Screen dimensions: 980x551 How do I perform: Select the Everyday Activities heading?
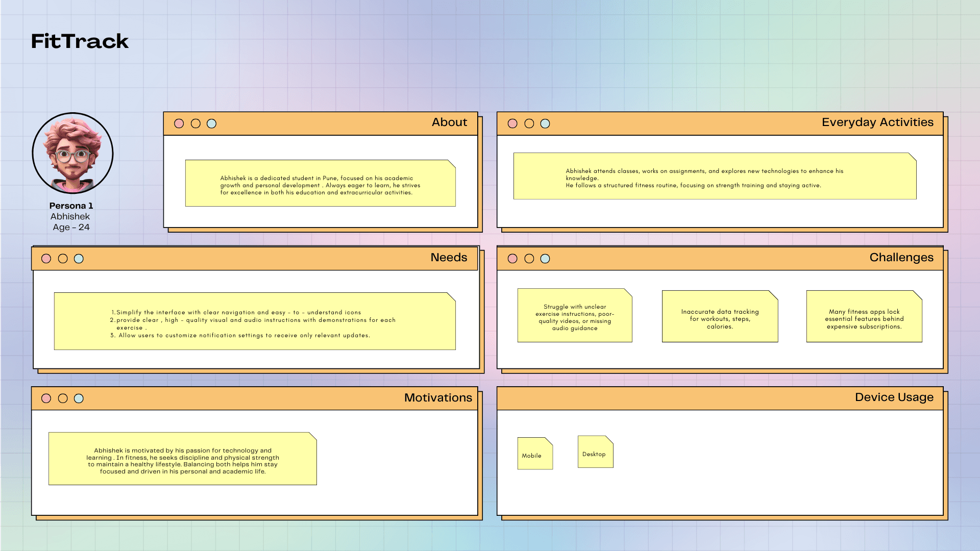877,122
